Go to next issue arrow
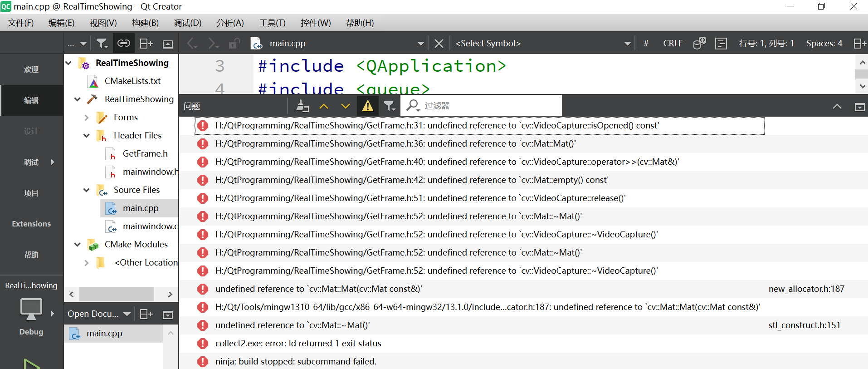Screen dimensions: 868x369 pos(346,106)
